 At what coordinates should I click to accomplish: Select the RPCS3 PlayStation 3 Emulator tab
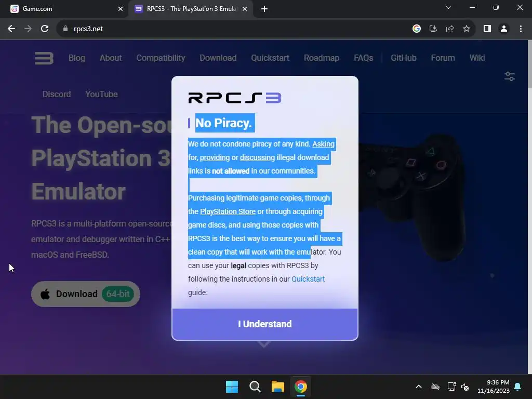(190, 9)
